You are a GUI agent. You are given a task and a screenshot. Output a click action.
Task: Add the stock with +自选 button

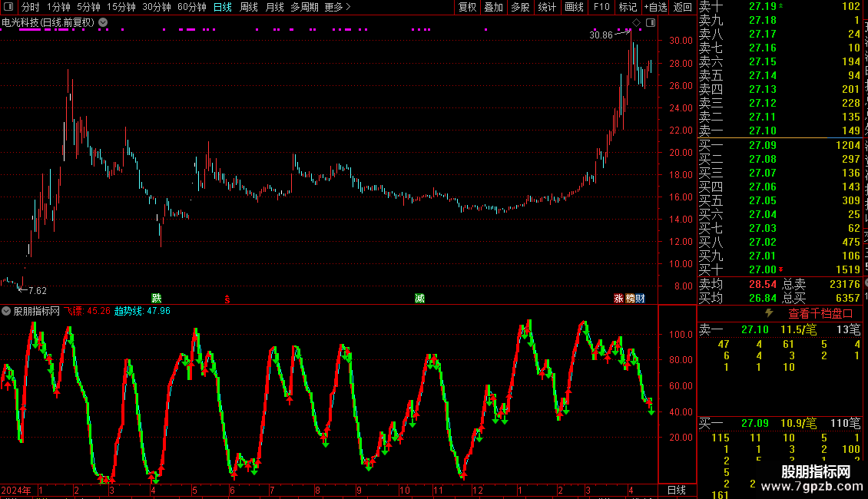655,7
